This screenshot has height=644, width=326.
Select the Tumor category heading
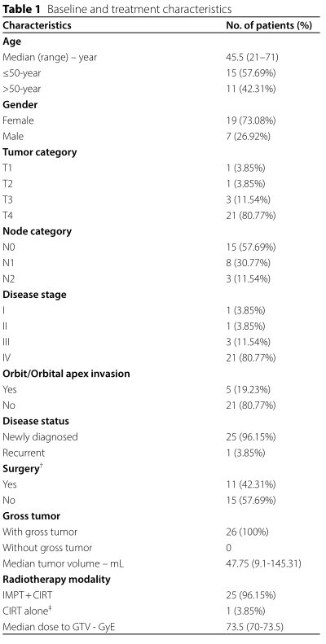[39, 152]
